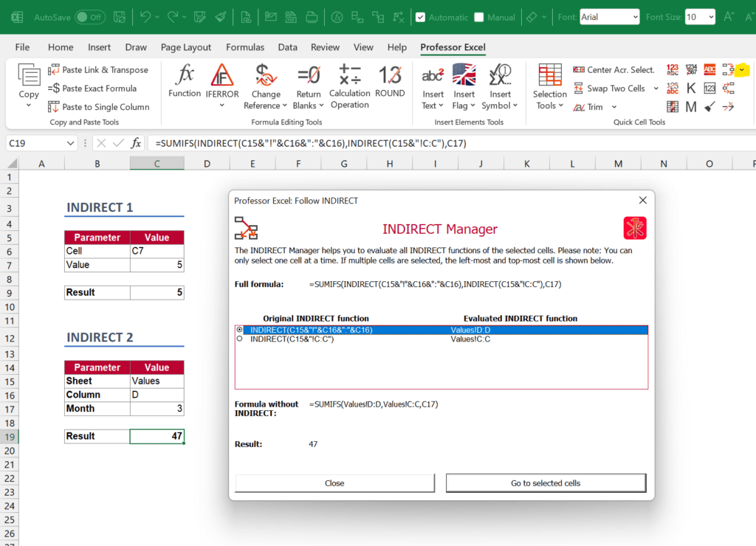756x546 pixels.
Task: Select the INDIRECT(C15&"!"&C16&":"&C16) radio button
Action: [240, 330]
